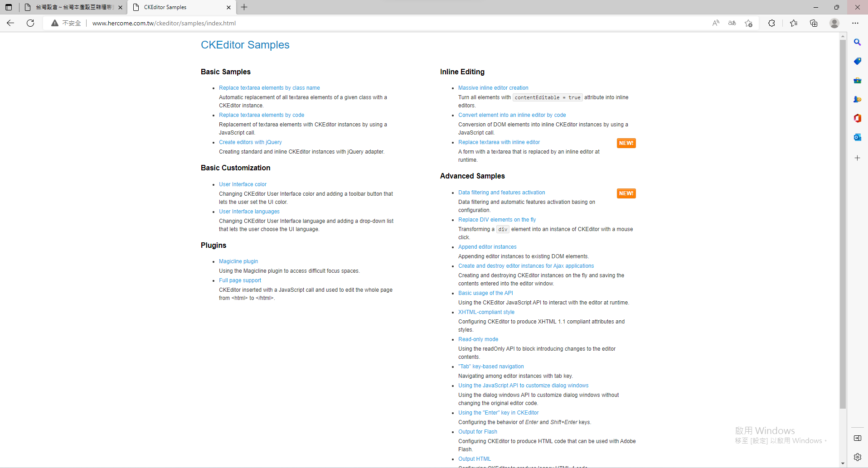Image resolution: width=868 pixels, height=468 pixels.
Task: Open Replace textarea elements by class name
Action: pyautogui.click(x=269, y=88)
